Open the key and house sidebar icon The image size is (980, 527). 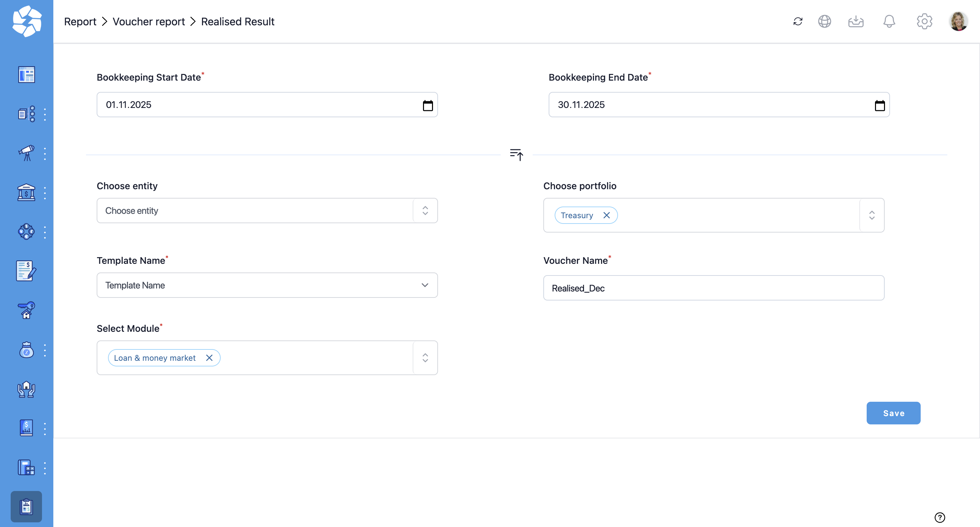26,310
